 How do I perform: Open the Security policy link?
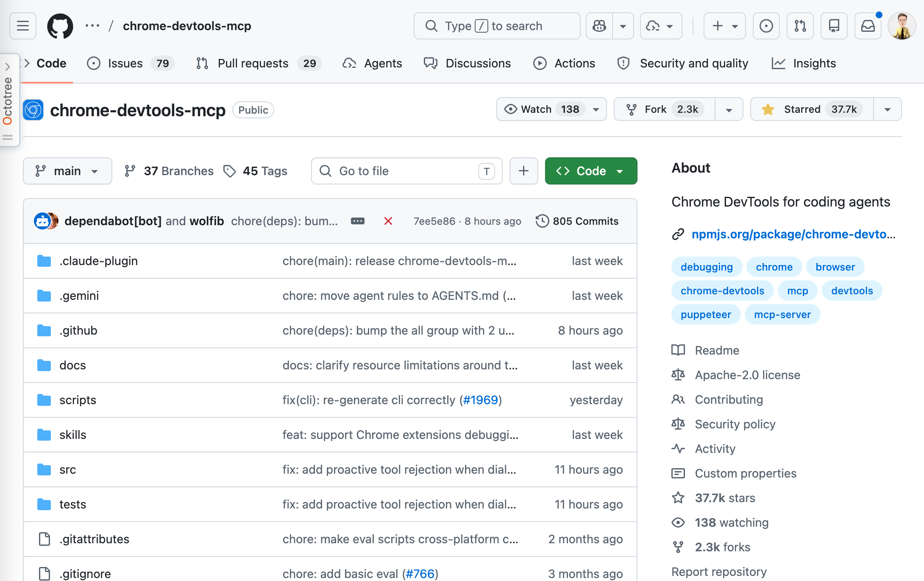[735, 424]
